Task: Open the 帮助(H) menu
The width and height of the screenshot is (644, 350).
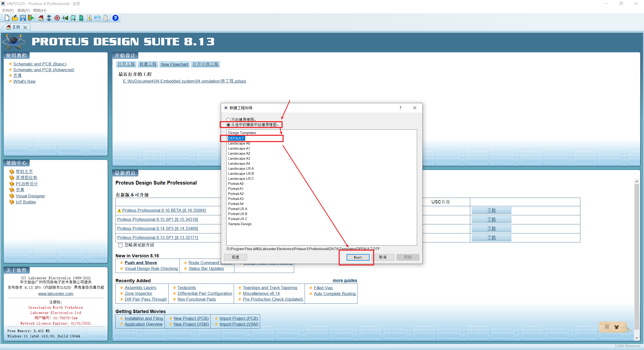Action: (40, 10)
